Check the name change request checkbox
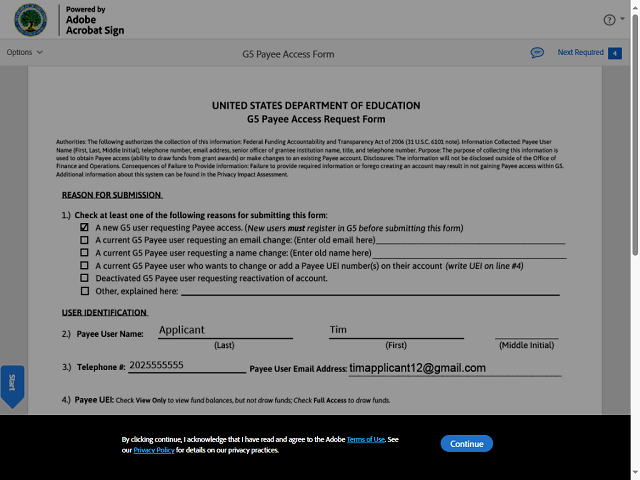Viewport: 640px width, 480px height. [84, 253]
